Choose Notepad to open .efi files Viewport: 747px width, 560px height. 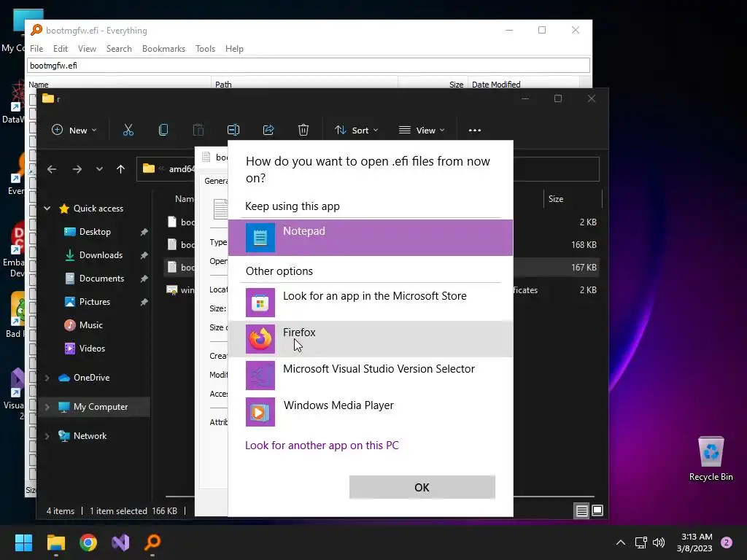(370, 237)
